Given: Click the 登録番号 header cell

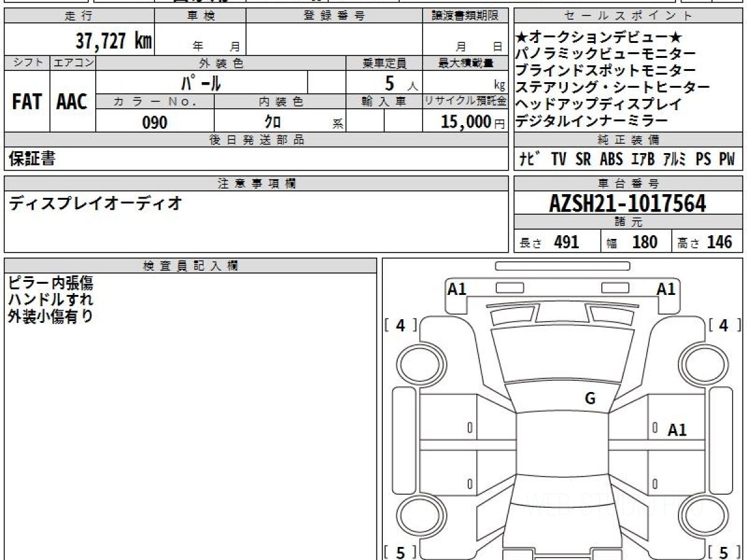Looking at the screenshot, I should point(334,16).
